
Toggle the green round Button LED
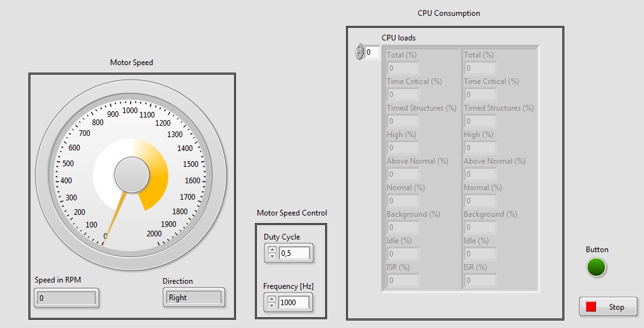tap(596, 267)
